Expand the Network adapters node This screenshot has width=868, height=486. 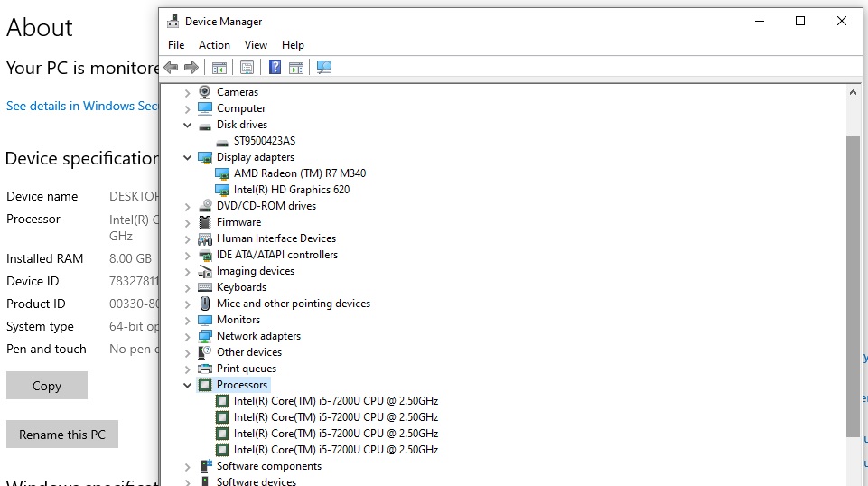click(x=187, y=337)
